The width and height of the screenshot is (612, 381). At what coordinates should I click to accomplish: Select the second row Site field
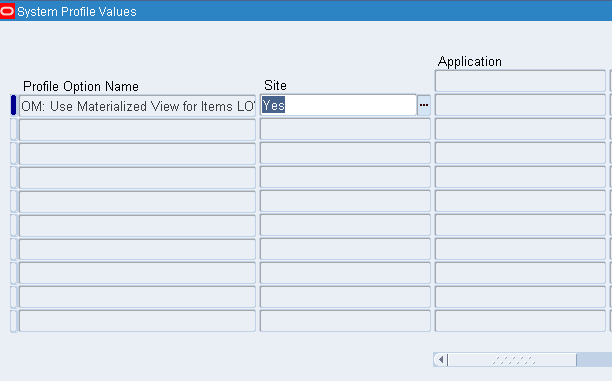point(345,129)
